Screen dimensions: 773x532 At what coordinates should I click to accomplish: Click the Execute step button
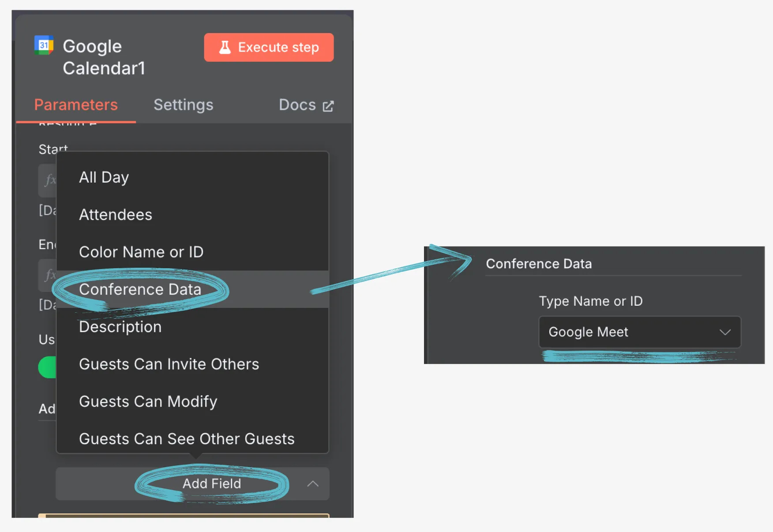pyautogui.click(x=269, y=47)
